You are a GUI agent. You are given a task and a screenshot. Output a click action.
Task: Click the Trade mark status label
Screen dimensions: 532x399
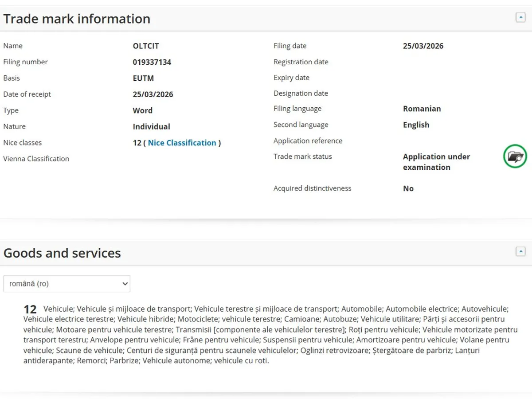(x=302, y=156)
